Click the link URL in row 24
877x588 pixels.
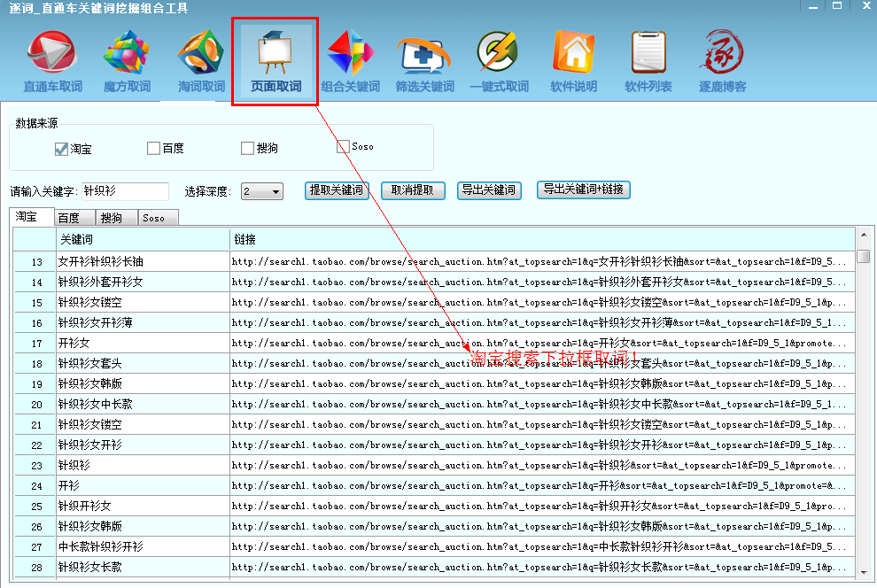[542, 485]
